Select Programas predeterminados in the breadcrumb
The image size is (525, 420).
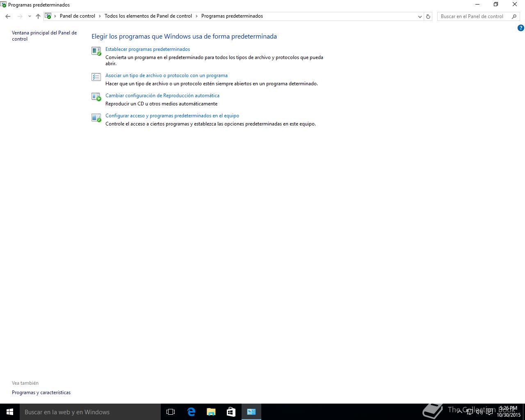click(x=232, y=16)
